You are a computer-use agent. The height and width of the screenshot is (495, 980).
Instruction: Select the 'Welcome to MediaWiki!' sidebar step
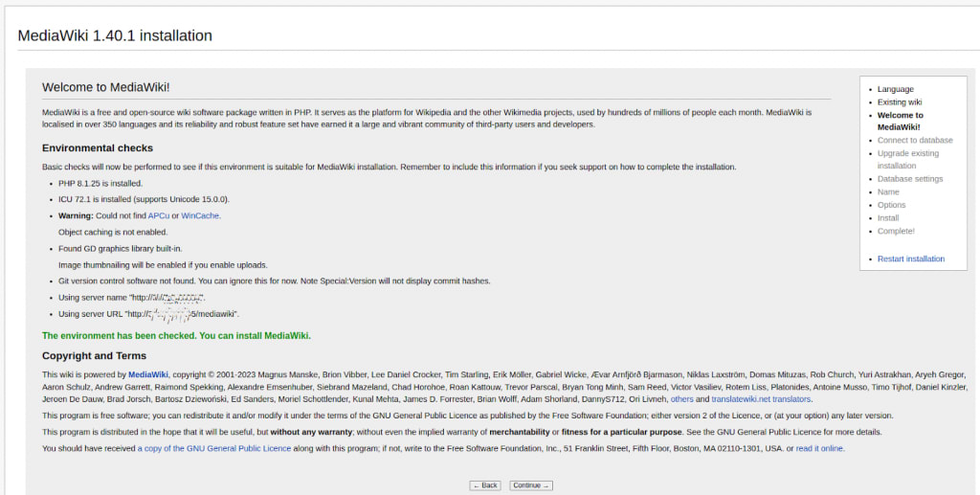point(900,122)
